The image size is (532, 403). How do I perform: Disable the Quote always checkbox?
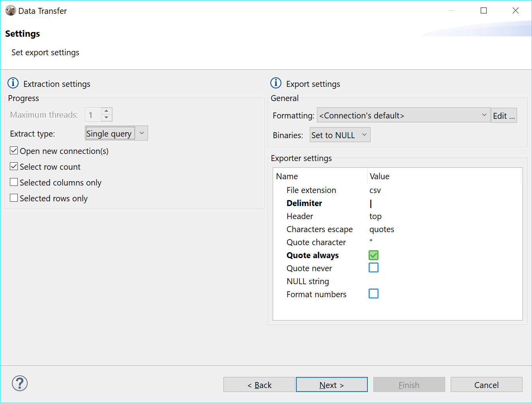point(373,255)
